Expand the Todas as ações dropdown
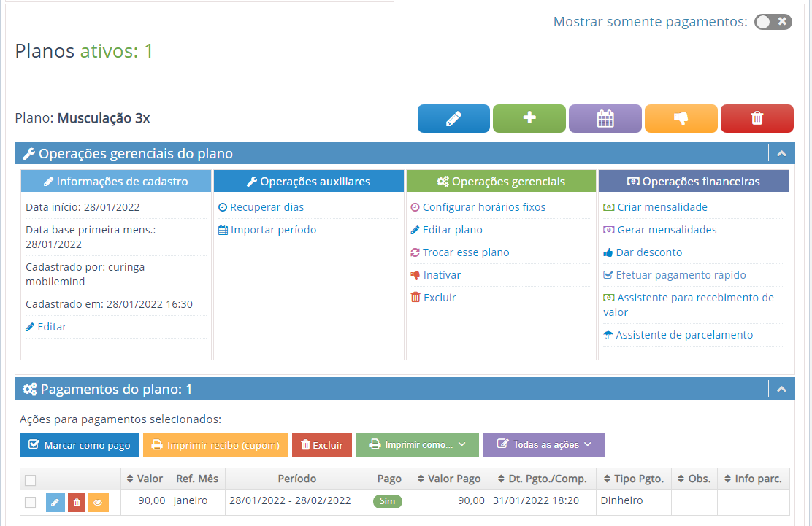The image size is (812, 526). (x=544, y=445)
